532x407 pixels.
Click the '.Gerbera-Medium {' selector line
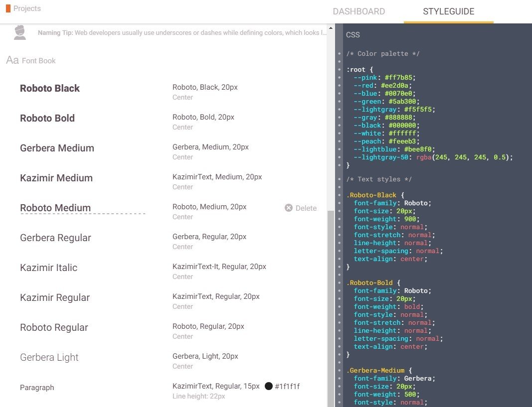(x=379, y=371)
